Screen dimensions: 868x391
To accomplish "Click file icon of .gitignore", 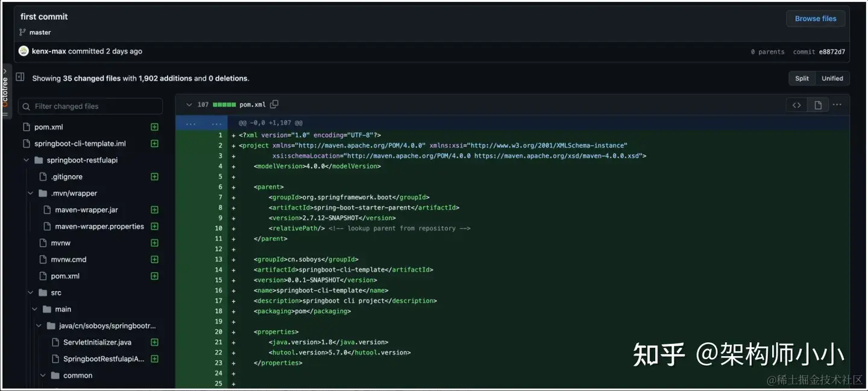I will tap(43, 177).
